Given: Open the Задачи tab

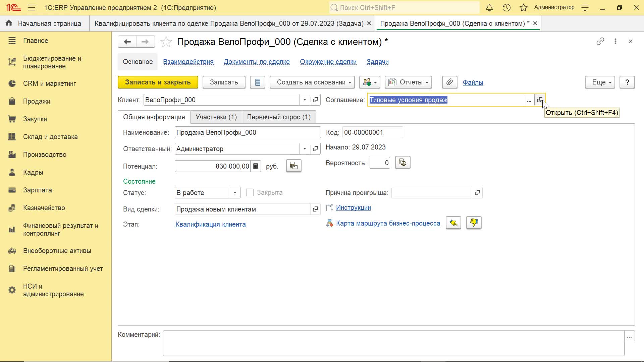Looking at the screenshot, I should tap(378, 62).
